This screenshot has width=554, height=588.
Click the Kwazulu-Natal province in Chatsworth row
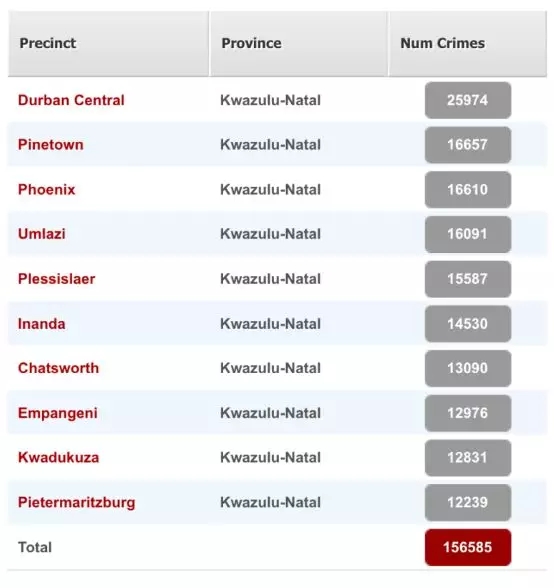point(270,368)
